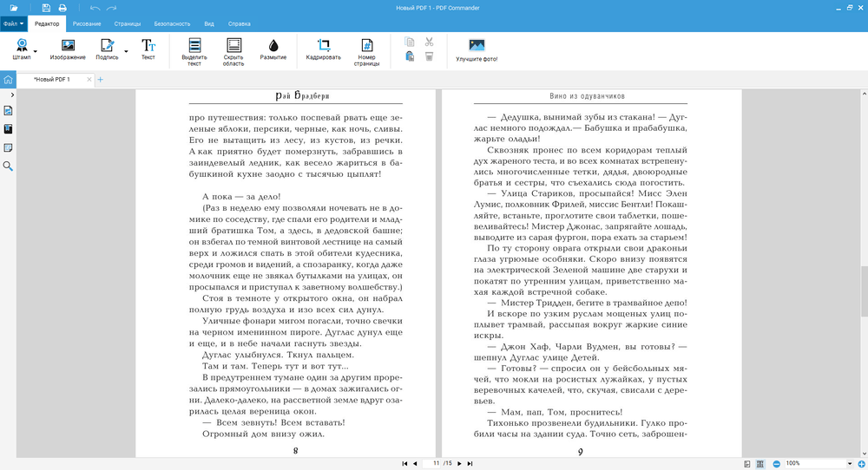This screenshot has height=470, width=868.
Task: Click the paste clipboard icon
Action: [410, 56]
